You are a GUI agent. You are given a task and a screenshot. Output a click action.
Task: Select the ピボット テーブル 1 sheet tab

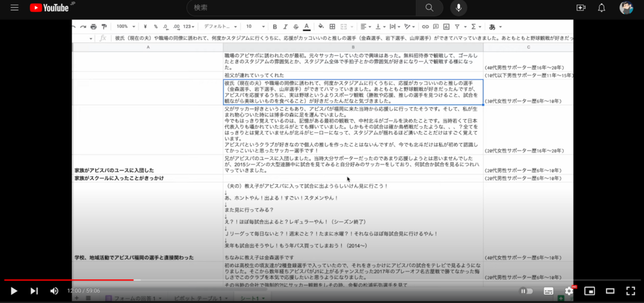tap(202, 298)
